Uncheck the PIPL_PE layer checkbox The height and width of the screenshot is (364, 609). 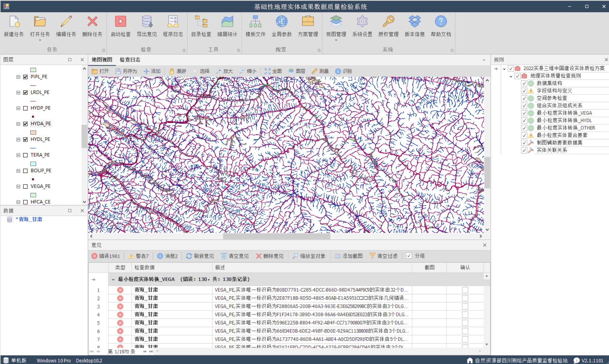[25, 77]
